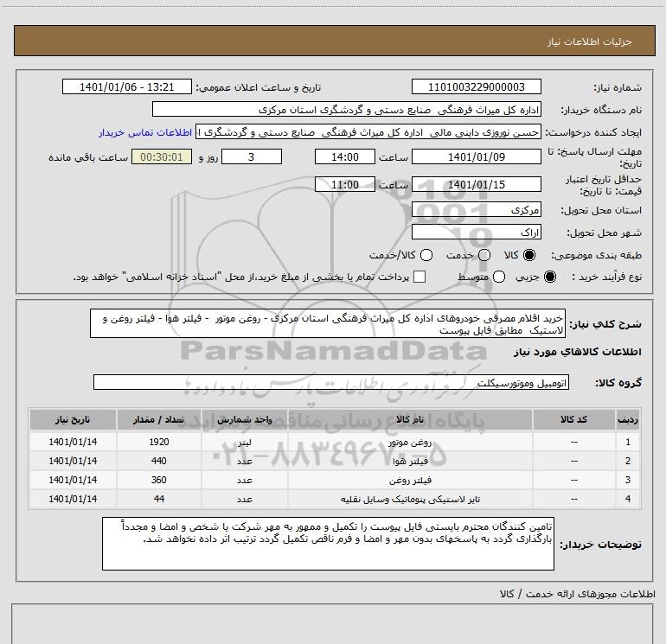Click the need number field 1101003229000003

click(x=476, y=86)
